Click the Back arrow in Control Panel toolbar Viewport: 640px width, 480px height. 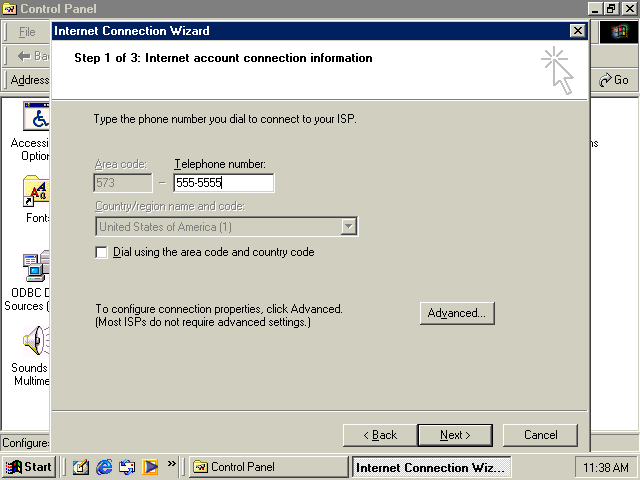click(x=24, y=56)
